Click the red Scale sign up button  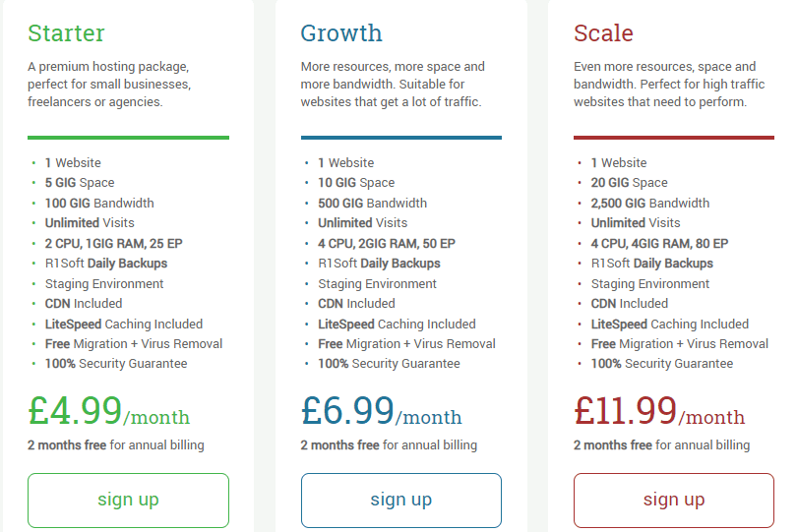(x=673, y=501)
